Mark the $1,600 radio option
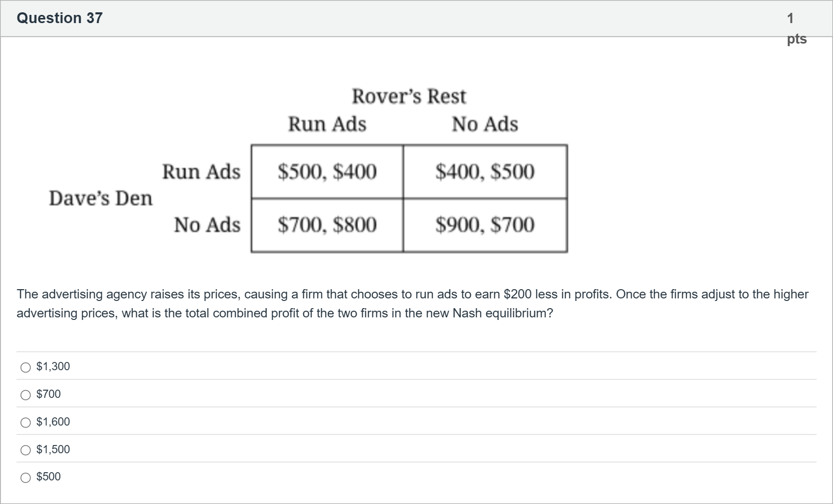This screenshot has height=504, width=833. 26,422
